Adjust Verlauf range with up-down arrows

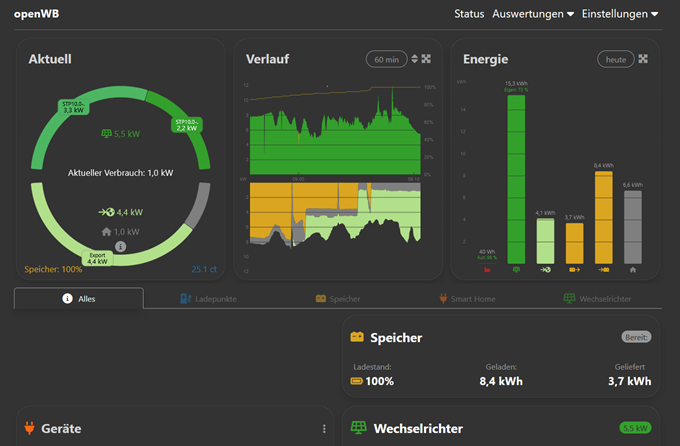coord(415,59)
